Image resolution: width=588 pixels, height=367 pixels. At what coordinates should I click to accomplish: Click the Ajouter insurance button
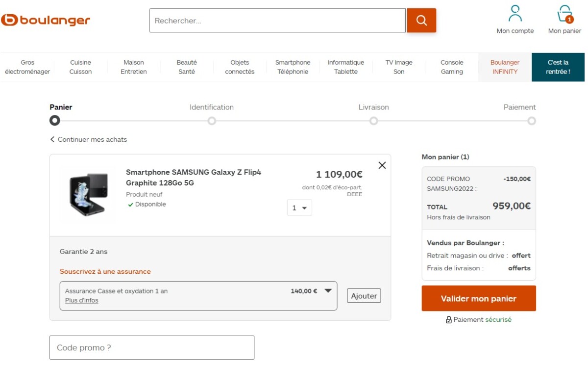pos(364,296)
